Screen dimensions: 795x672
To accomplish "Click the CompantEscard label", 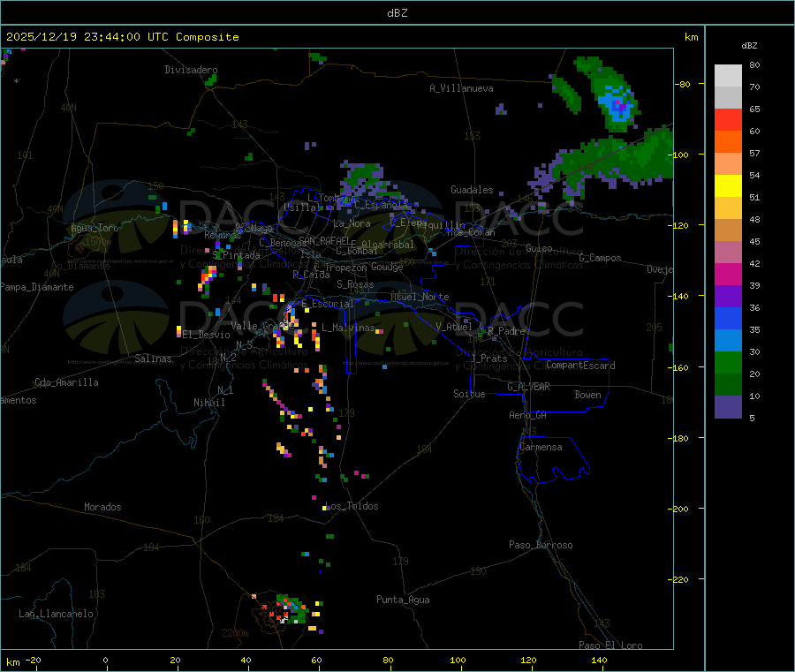I will 580,366.
